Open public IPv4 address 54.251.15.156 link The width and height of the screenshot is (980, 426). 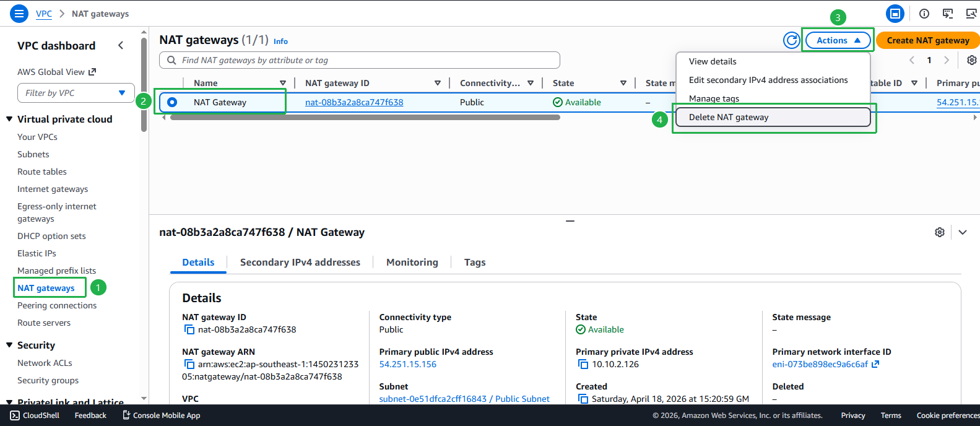click(x=408, y=364)
